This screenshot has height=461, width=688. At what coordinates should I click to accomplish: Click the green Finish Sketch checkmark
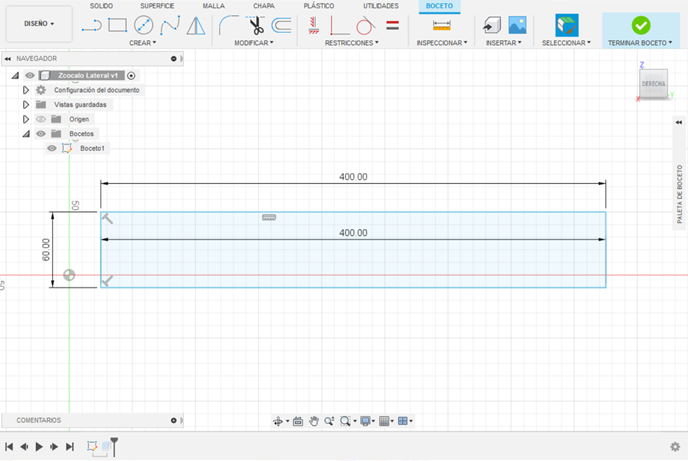641,25
